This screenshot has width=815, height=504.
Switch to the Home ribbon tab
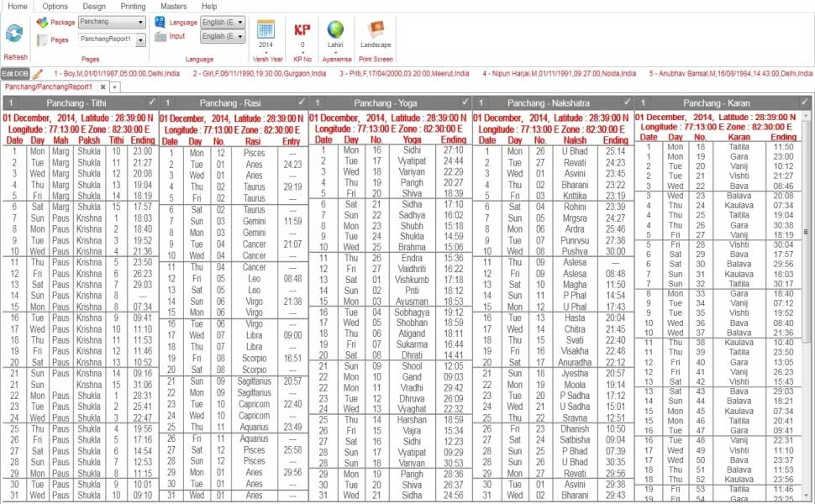(x=18, y=6)
